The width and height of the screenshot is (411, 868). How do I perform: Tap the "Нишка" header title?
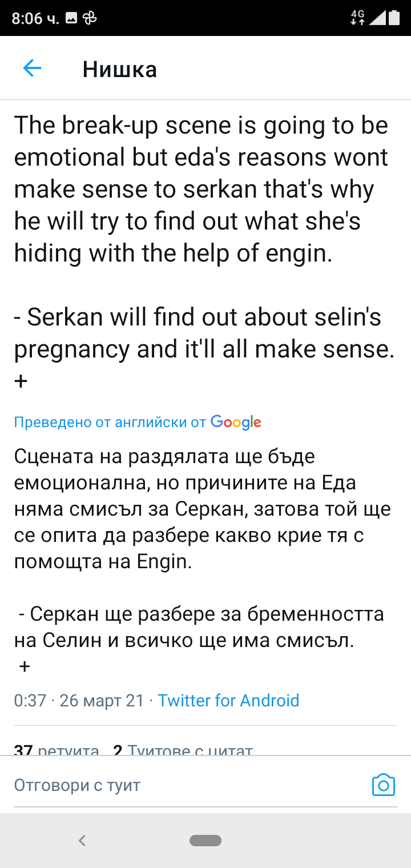coord(119,69)
